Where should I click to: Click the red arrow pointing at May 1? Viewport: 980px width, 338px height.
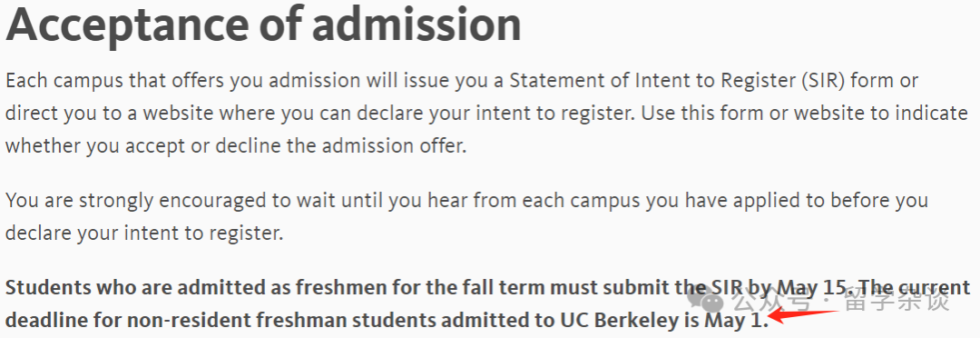(x=802, y=316)
